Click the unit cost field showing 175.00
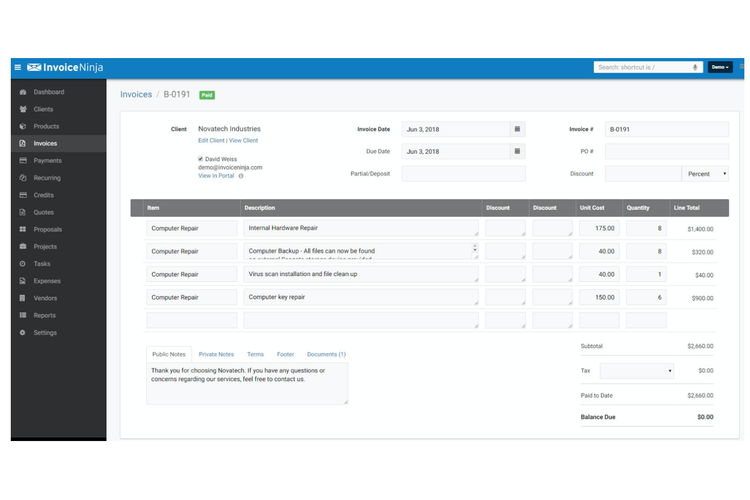The width and height of the screenshot is (750, 500). pos(599,228)
